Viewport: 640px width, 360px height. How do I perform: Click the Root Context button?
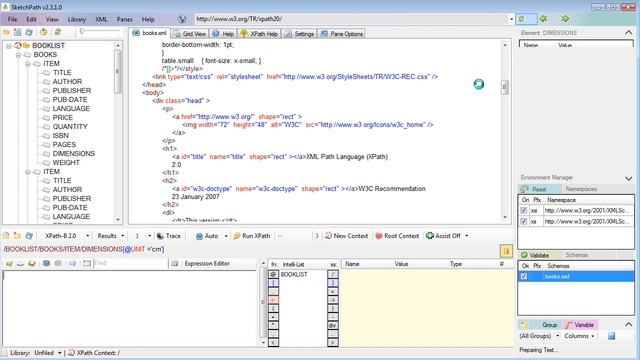397,236
